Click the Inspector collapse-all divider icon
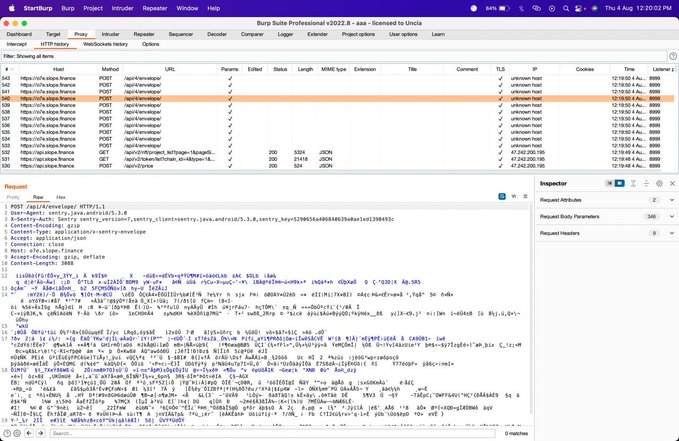 [x=646, y=183]
